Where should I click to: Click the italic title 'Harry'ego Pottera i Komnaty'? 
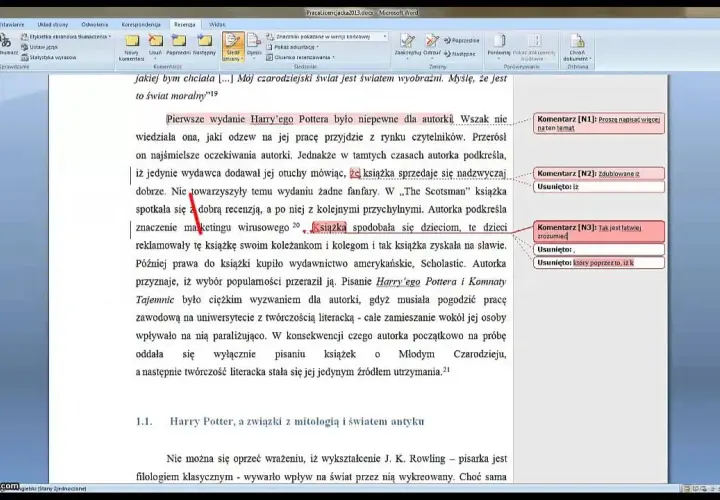pyautogui.click(x=441, y=281)
